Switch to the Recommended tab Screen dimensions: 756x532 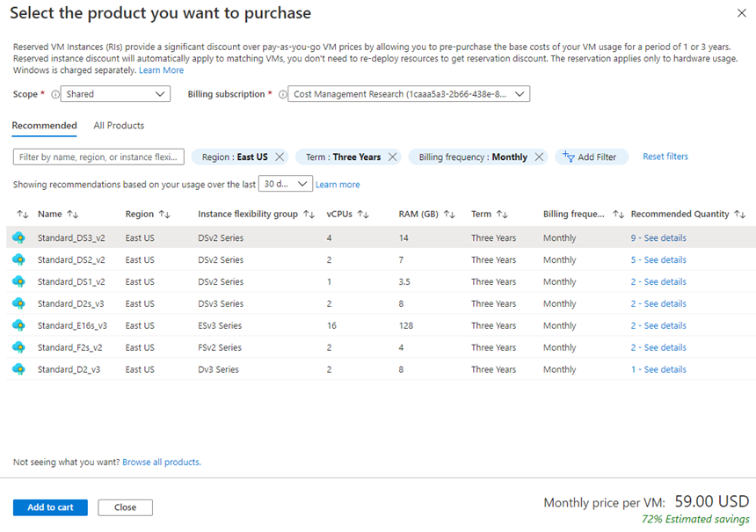coord(44,126)
